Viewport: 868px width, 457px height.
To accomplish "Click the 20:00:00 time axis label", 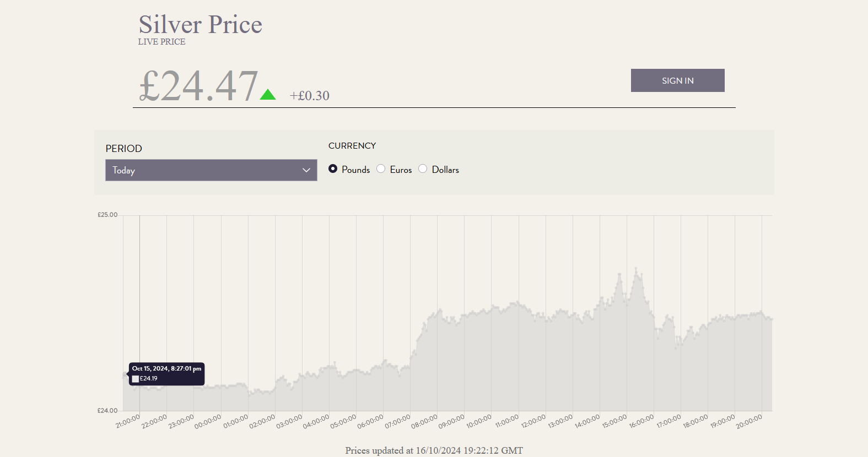I will pos(750,421).
